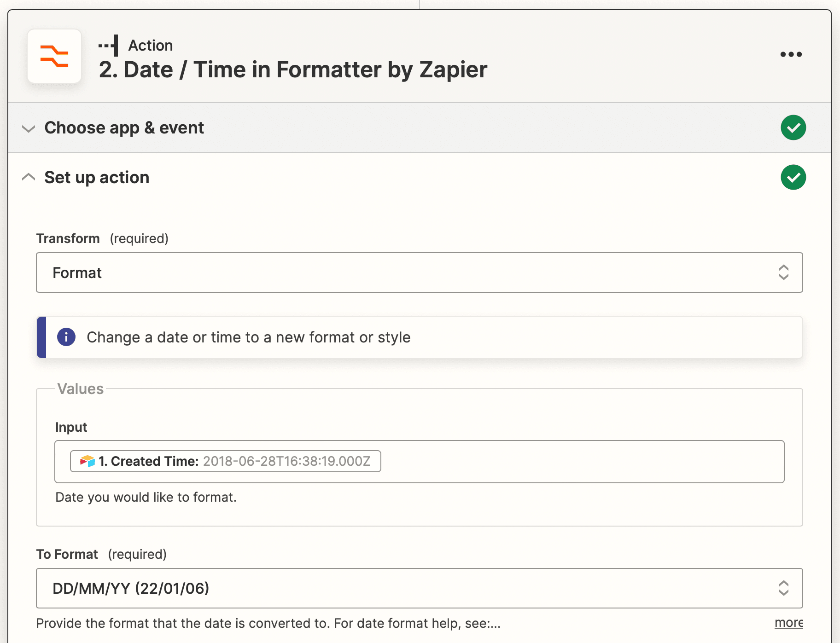Image resolution: width=840 pixels, height=643 pixels.
Task: Click the step title Date / Time in Formatter
Action: 293,70
